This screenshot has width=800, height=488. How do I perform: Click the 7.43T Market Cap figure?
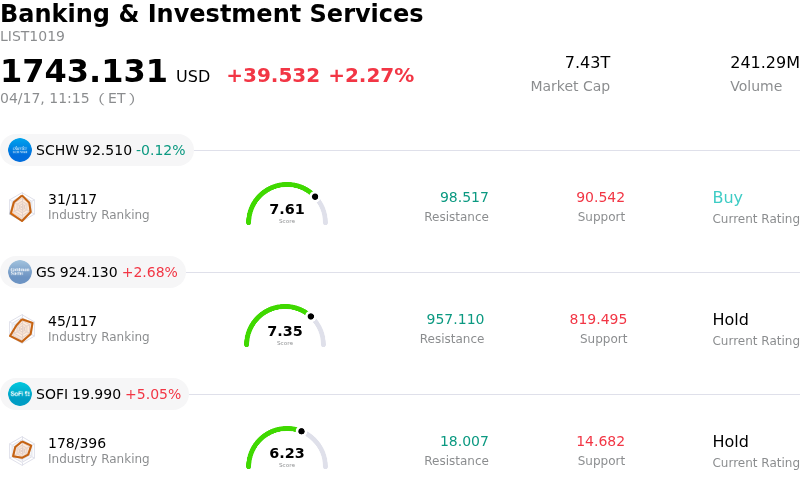point(587,63)
